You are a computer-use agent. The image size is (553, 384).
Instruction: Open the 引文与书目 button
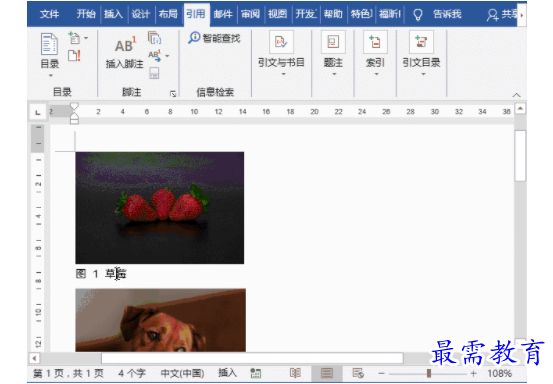point(281,52)
